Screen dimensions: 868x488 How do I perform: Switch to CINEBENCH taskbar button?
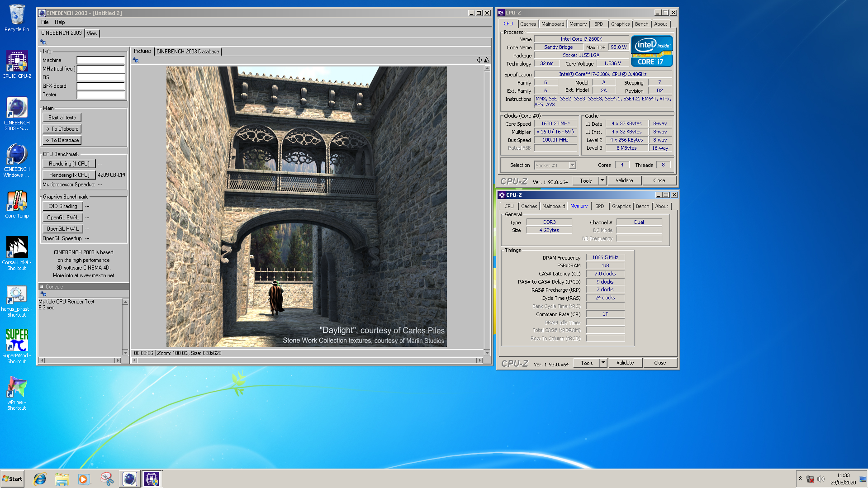coord(129,479)
